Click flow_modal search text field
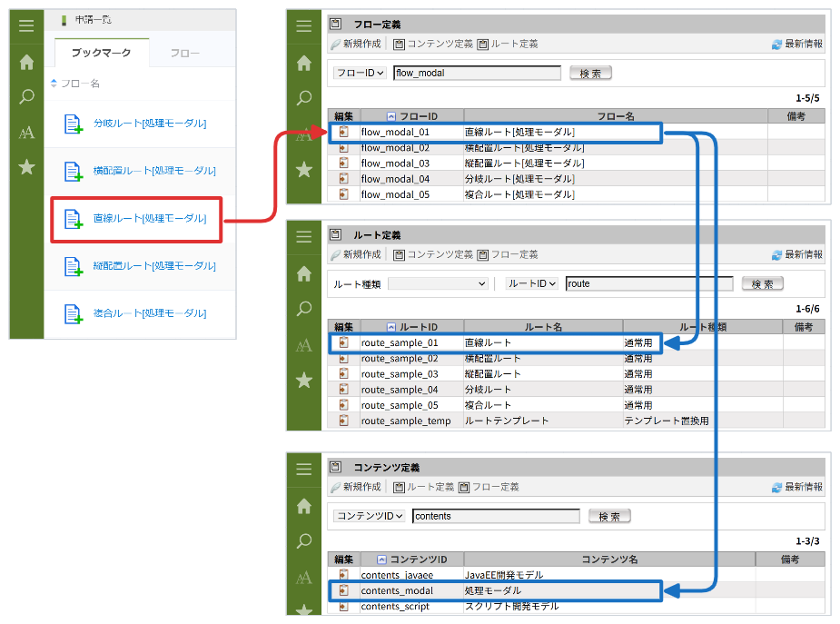This screenshot has height=624, width=840. click(477, 73)
